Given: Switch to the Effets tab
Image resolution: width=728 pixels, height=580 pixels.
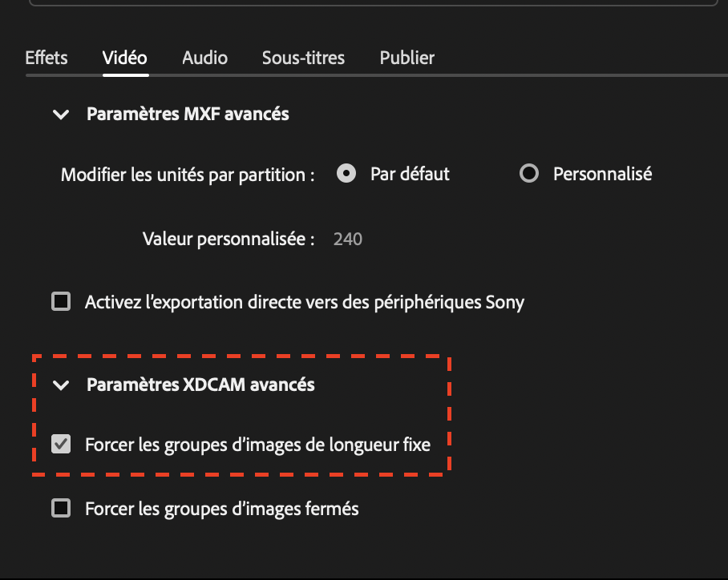Looking at the screenshot, I should tap(46, 57).
